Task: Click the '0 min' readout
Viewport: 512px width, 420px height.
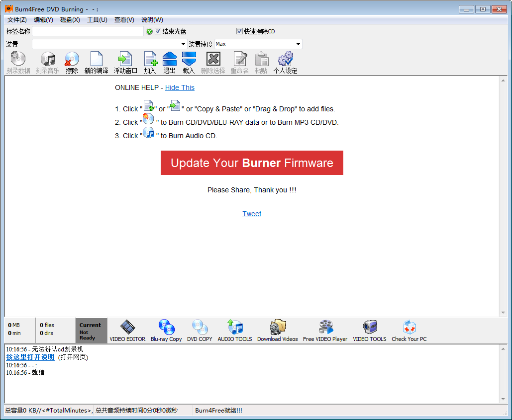Action: click(14, 333)
